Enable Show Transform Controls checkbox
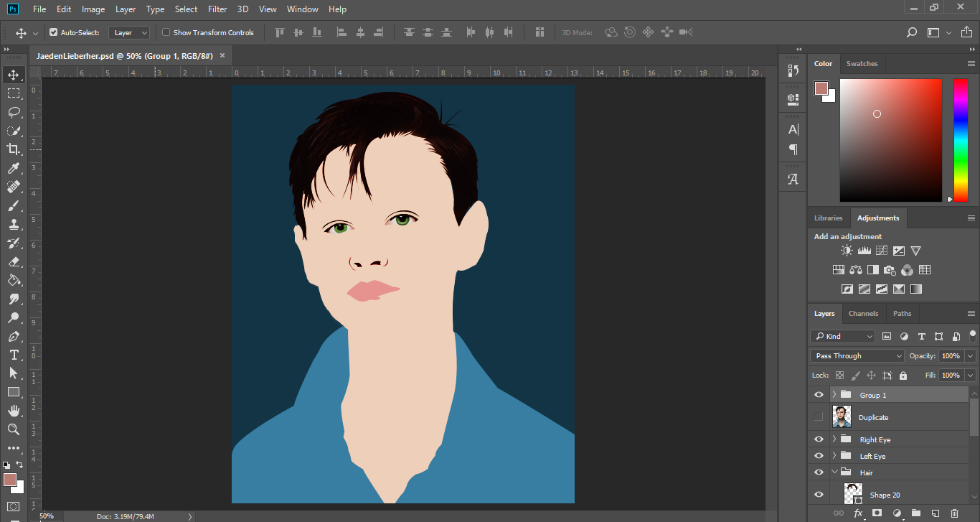Screen dimensions: 980x522 tap(166, 32)
